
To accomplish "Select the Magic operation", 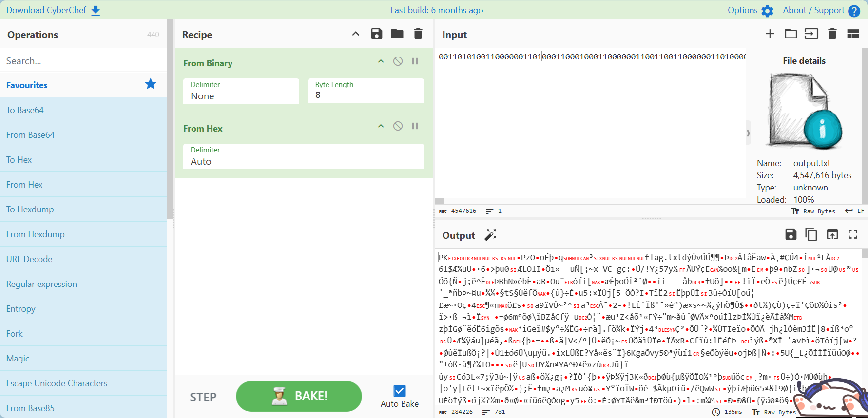I will click(x=83, y=359).
